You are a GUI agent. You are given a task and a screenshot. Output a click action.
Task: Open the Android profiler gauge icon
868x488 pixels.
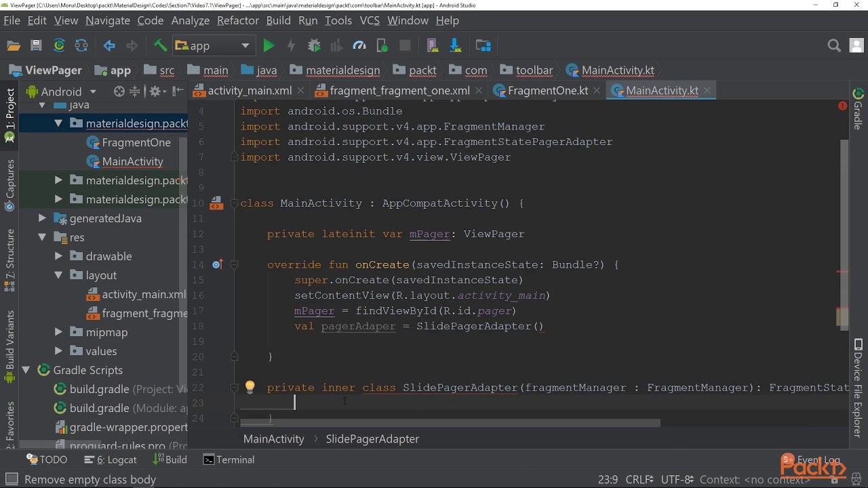tap(359, 45)
